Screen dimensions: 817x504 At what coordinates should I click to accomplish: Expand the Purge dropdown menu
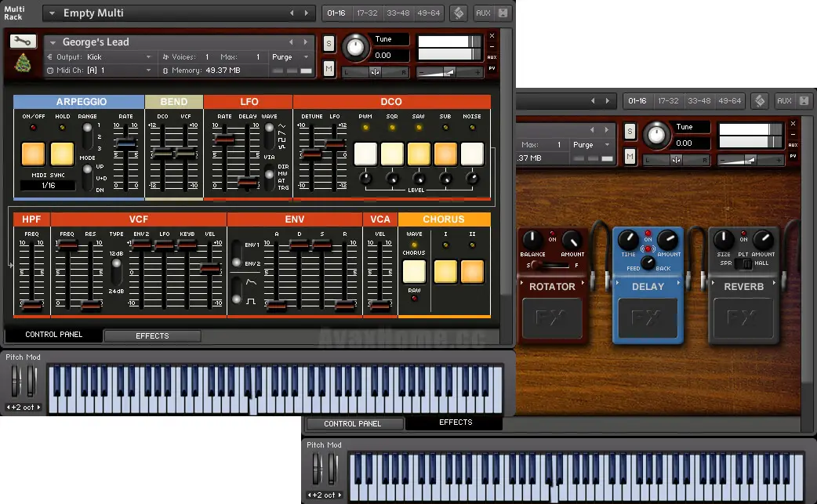click(x=290, y=57)
